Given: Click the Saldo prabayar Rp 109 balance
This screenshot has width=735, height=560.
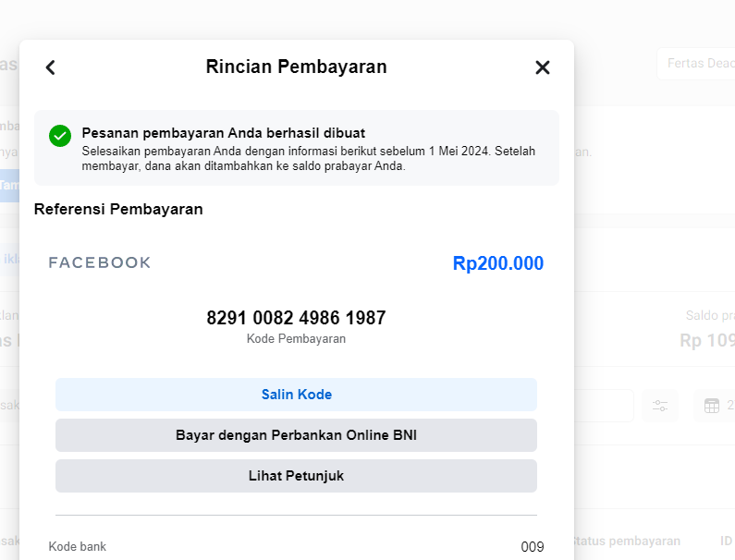Looking at the screenshot, I should [x=707, y=340].
